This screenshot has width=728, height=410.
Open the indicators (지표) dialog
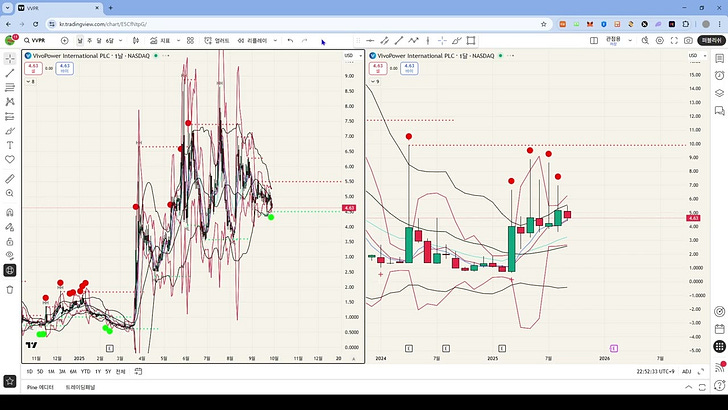160,40
